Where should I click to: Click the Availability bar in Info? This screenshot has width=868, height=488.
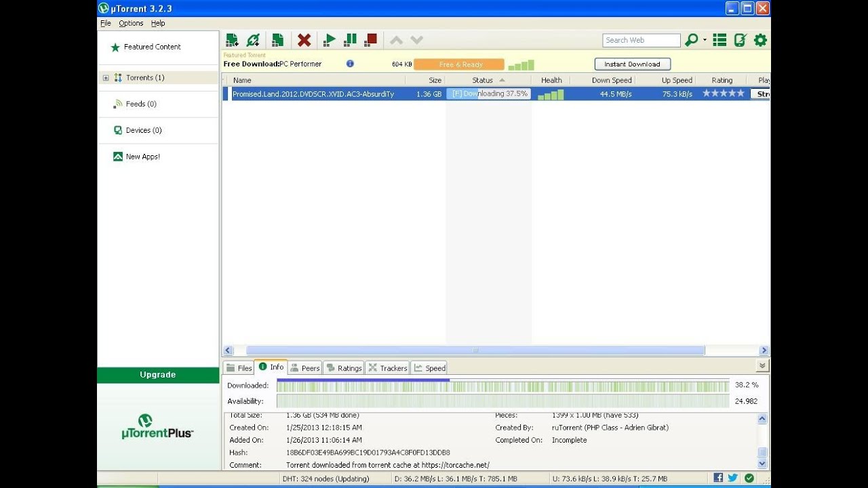[502, 401]
